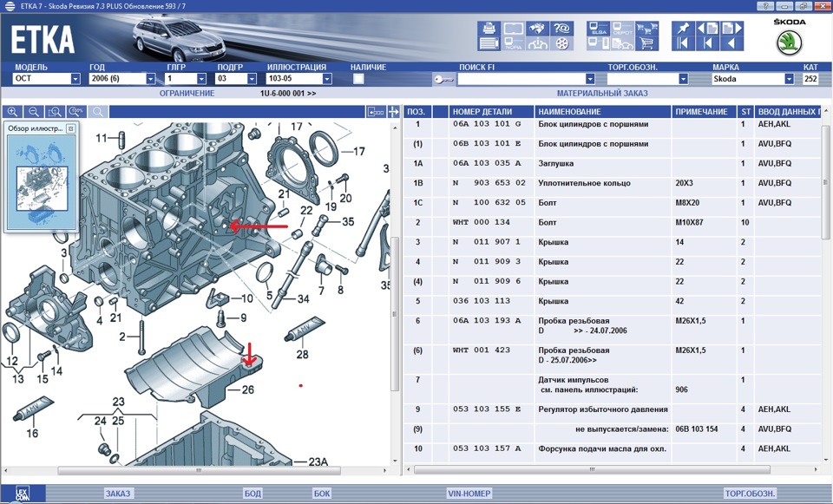Image resolution: width=833 pixels, height=504 pixels.
Task: Click the panel splitter arrow icon
Action: click(394, 112)
